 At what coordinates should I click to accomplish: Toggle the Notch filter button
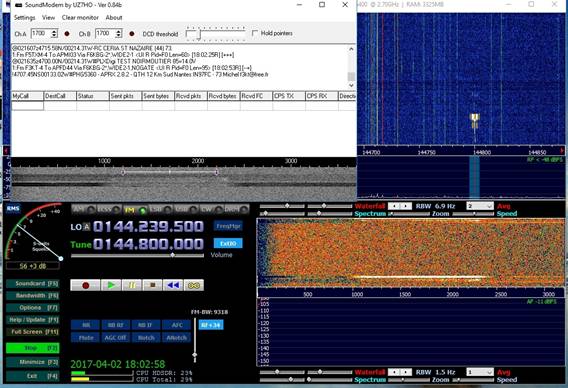coord(146,338)
